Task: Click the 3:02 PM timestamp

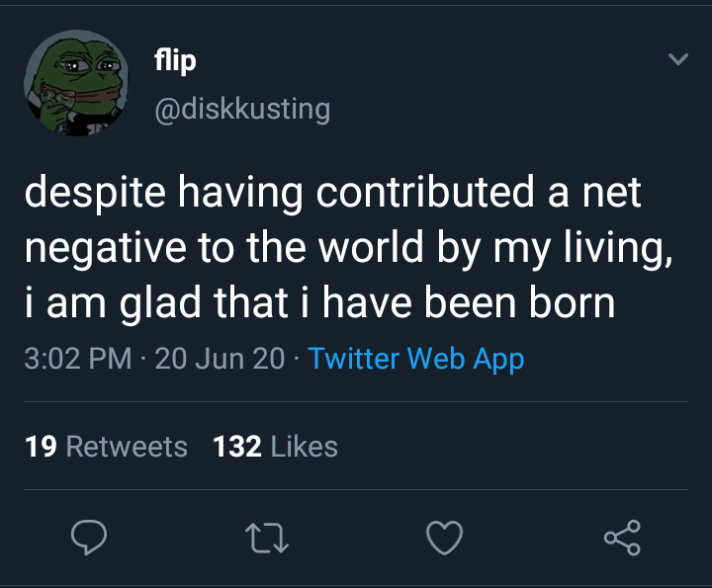Action: click(78, 358)
